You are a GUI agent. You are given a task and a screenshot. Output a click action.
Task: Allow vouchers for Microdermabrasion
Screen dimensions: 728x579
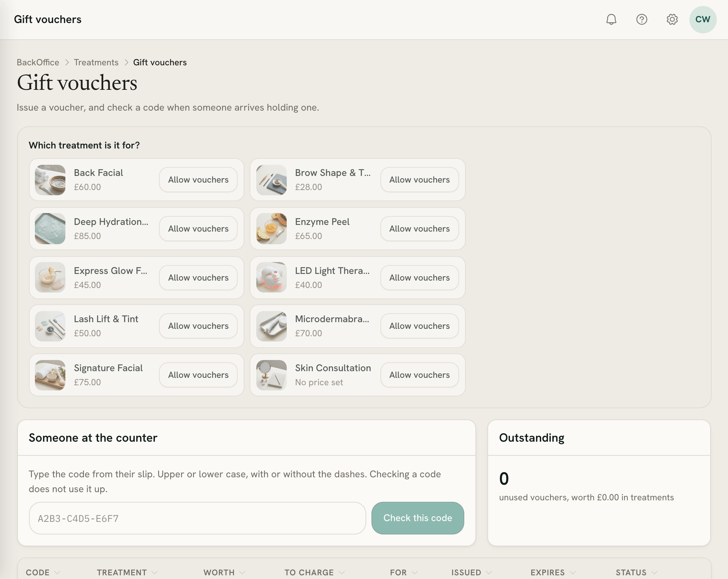tap(420, 326)
